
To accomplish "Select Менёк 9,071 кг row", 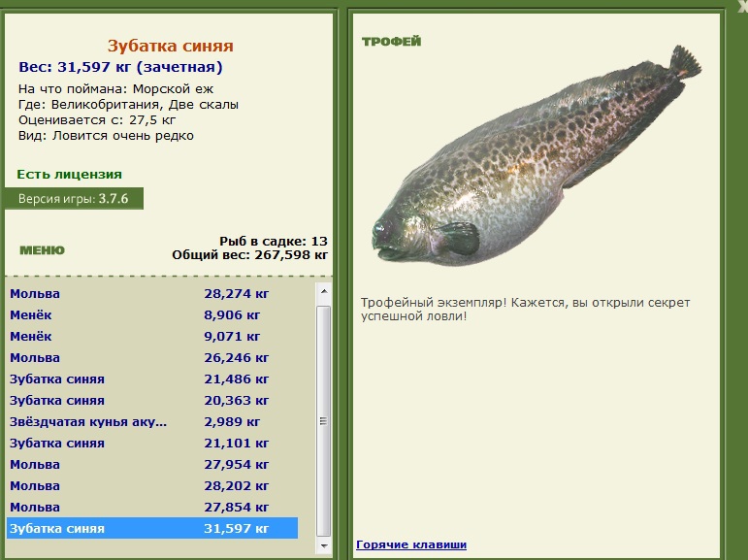I will pyautogui.click(x=152, y=337).
